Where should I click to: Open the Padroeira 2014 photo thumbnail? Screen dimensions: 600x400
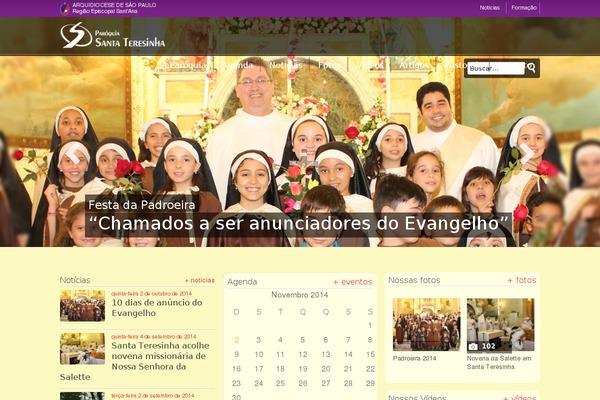(x=426, y=324)
